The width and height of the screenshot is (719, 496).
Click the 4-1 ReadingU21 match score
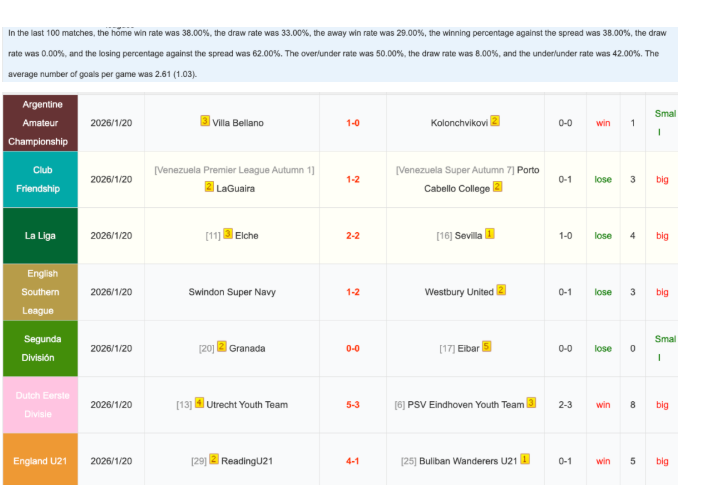click(x=353, y=461)
